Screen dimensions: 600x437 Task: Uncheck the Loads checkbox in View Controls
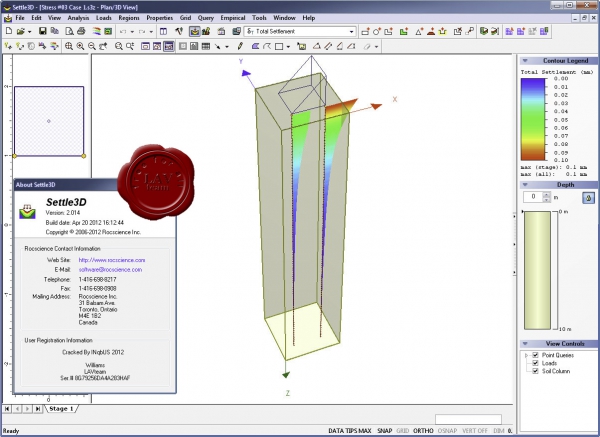[x=536, y=363]
